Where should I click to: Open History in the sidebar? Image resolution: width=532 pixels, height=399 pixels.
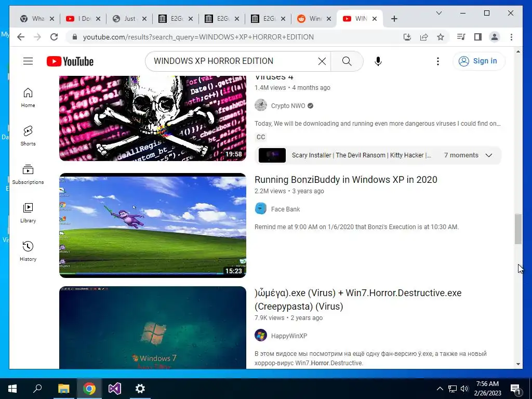coord(28,251)
